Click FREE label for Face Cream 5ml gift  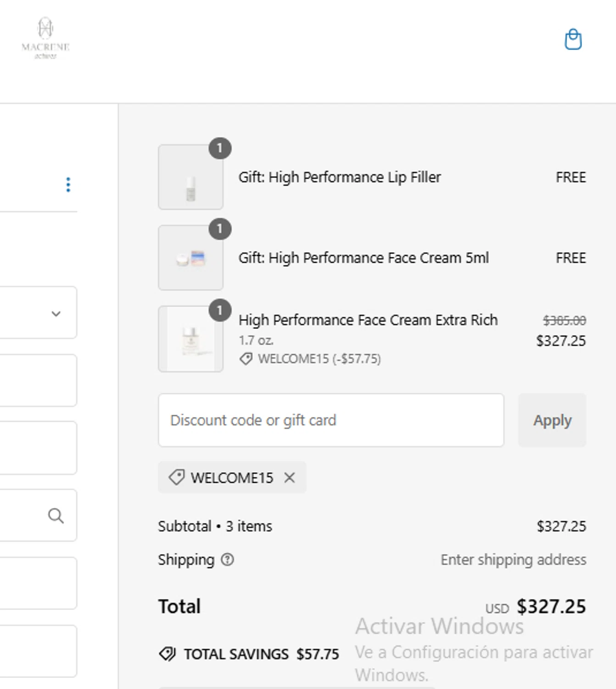571,258
